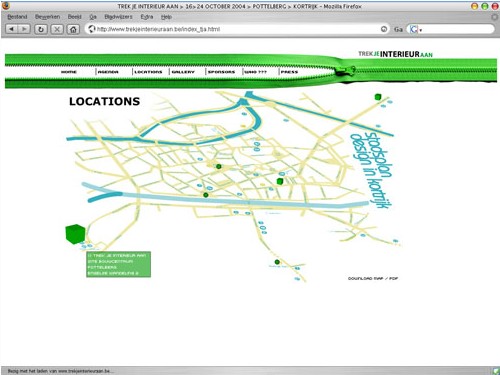This screenshot has height=375, width=500.
Task: Click the large green cube map marker
Action: coord(75,234)
